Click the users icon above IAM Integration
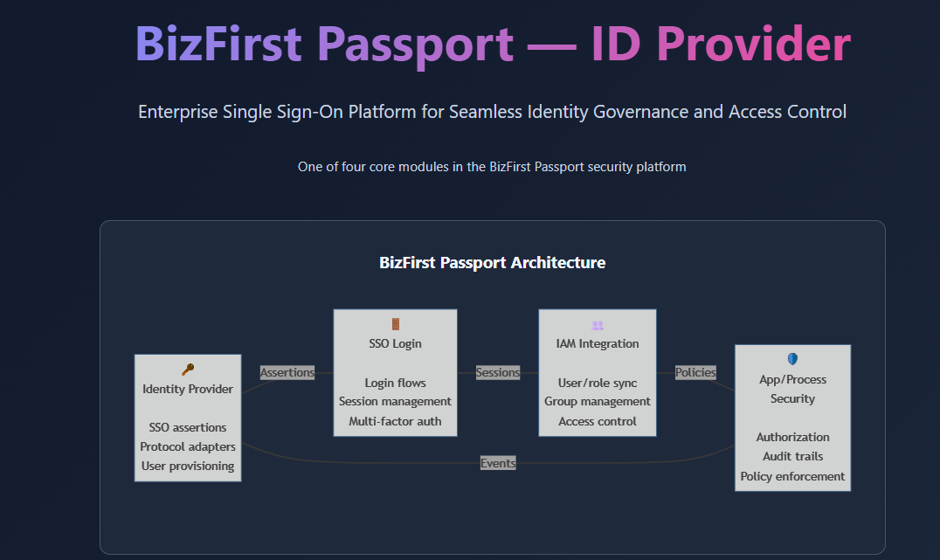This screenshot has width=940, height=560. 598,325
